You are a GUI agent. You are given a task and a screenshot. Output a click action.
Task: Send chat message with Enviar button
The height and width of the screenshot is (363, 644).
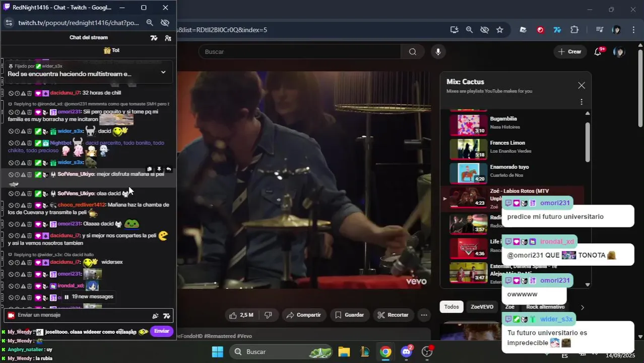tap(162, 331)
